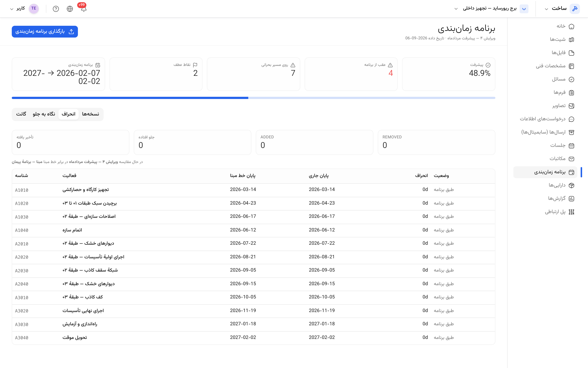The image size is (588, 368).
Task: Click the REMOVED count card
Action: (x=436, y=142)
